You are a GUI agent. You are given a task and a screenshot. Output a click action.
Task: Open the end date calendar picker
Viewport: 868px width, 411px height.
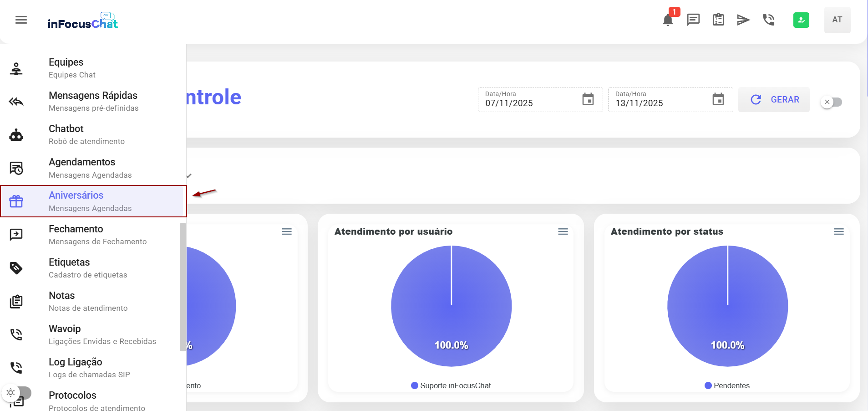718,99
